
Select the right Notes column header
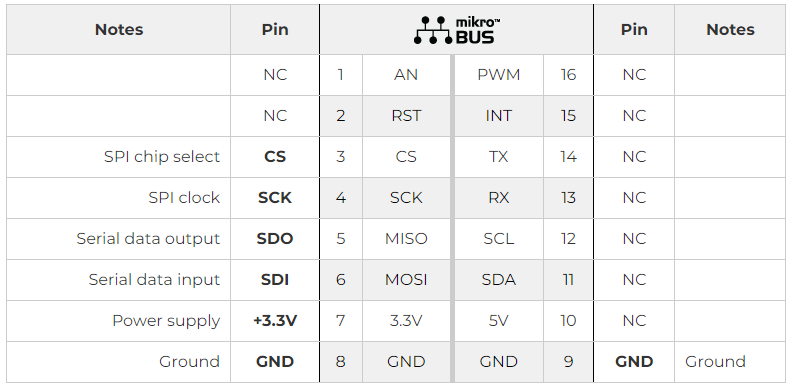point(730,29)
